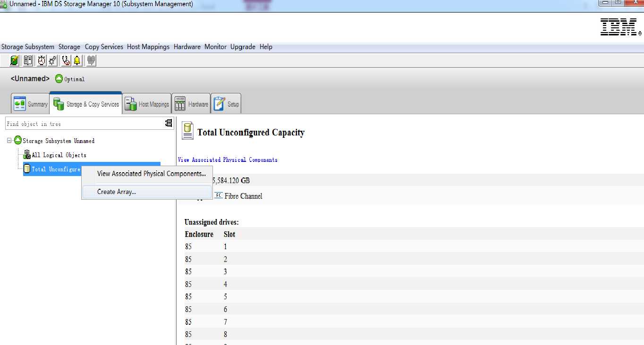This screenshot has height=345, width=644.
Task: Click the Find object in tree field
Action: pyautogui.click(x=85, y=124)
